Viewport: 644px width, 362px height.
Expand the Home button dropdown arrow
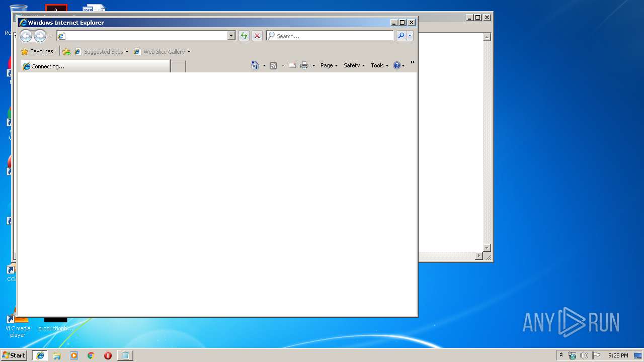[x=264, y=66]
